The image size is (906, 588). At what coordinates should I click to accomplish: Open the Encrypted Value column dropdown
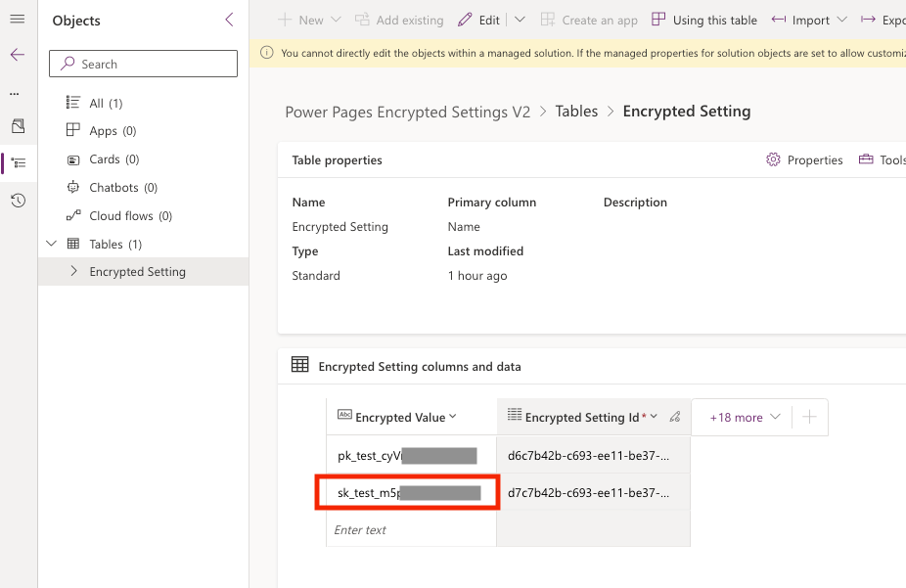click(x=453, y=417)
